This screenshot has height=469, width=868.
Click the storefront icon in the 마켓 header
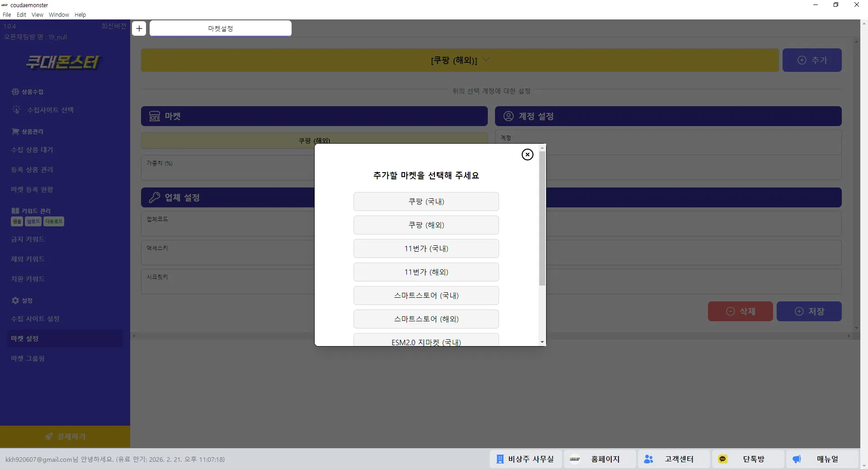pyautogui.click(x=155, y=116)
